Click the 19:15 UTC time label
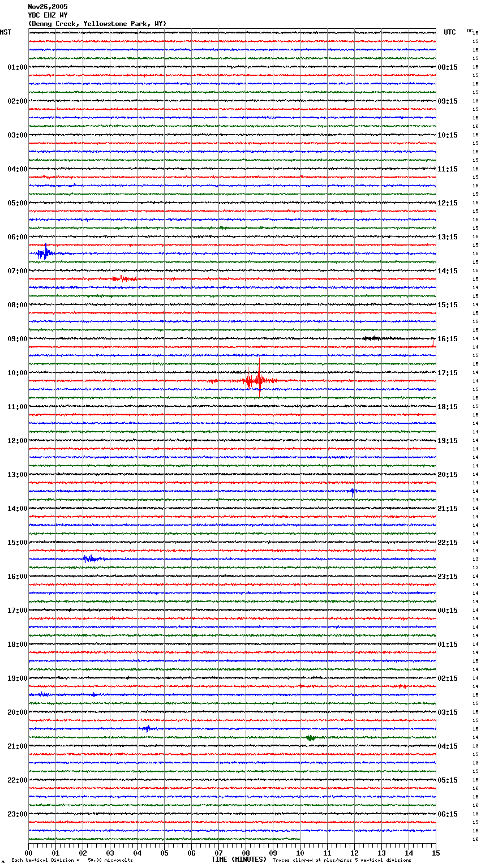This screenshot has height=868, width=481. (x=448, y=441)
